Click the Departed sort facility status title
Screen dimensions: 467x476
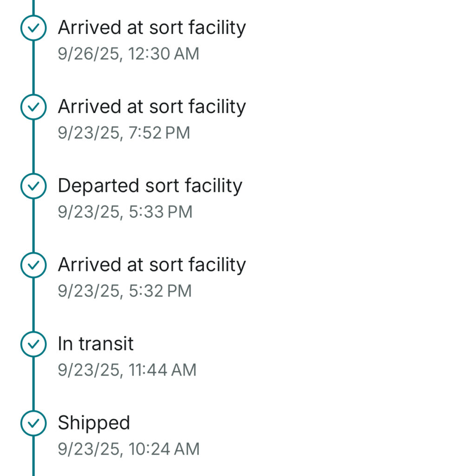coord(150,186)
